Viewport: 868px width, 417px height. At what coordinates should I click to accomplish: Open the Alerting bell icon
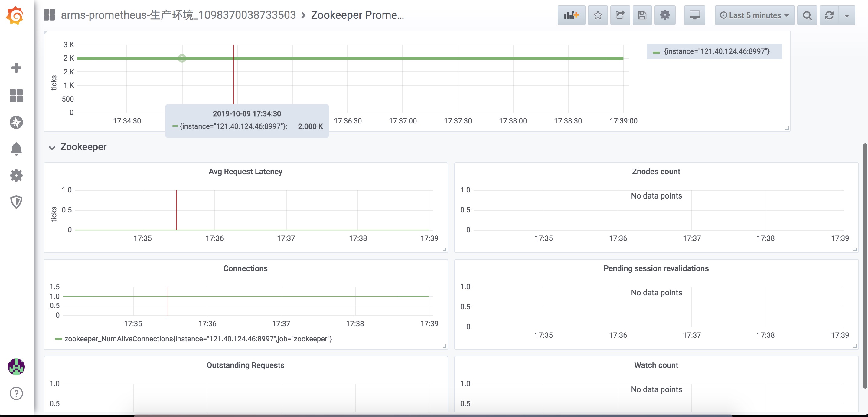(16, 149)
